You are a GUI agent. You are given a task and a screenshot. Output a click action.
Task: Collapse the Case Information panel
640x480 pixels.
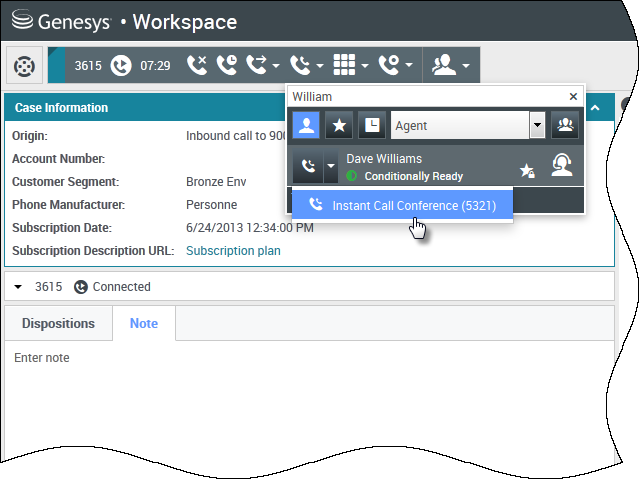(595, 108)
